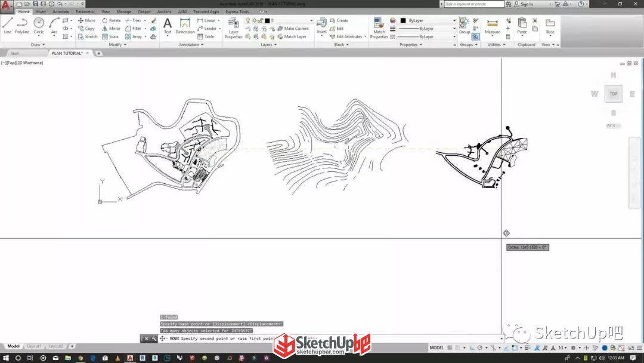Image resolution: width=644 pixels, height=363 pixels.
Task: Click the Save icon in quick access toolbar
Action: (x=35, y=4)
